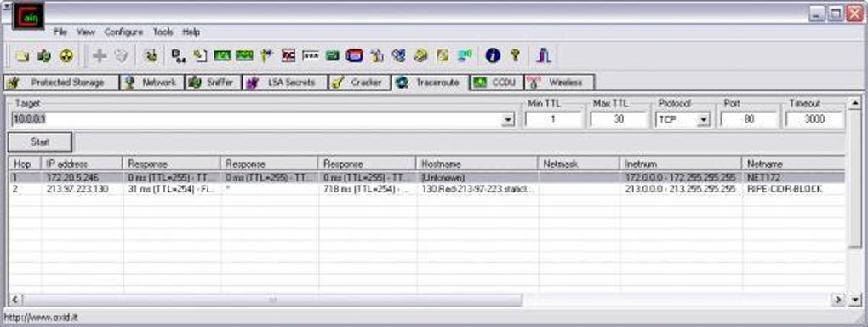Select hop row with IP 172.20.5.246

pos(427,178)
